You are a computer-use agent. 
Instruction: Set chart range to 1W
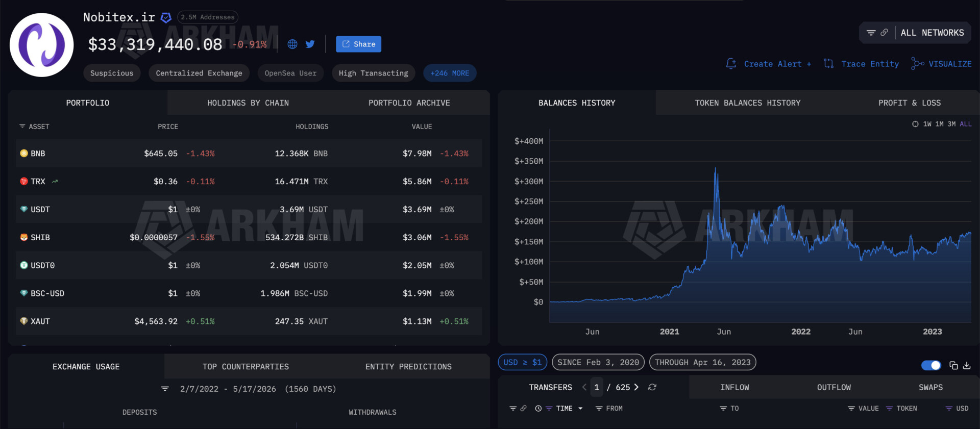(x=927, y=124)
